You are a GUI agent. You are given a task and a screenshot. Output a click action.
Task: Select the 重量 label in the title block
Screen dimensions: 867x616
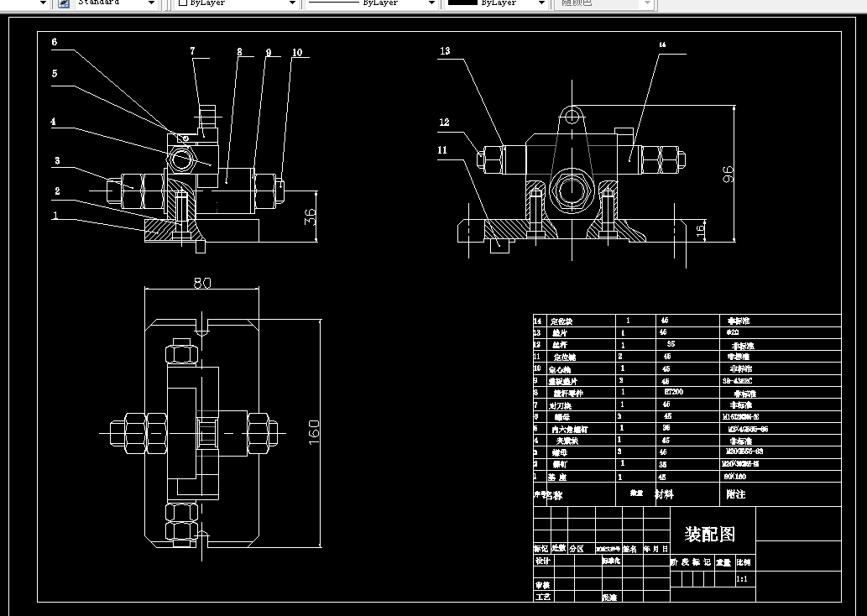click(x=723, y=562)
